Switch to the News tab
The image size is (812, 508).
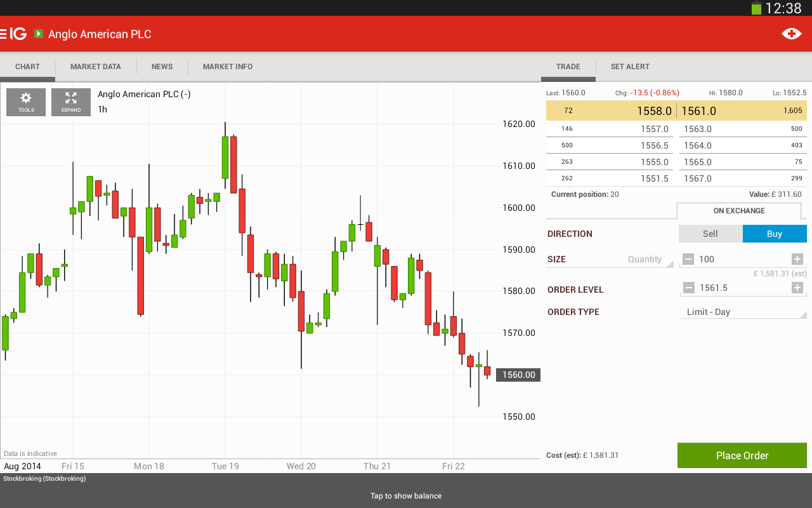(162, 67)
